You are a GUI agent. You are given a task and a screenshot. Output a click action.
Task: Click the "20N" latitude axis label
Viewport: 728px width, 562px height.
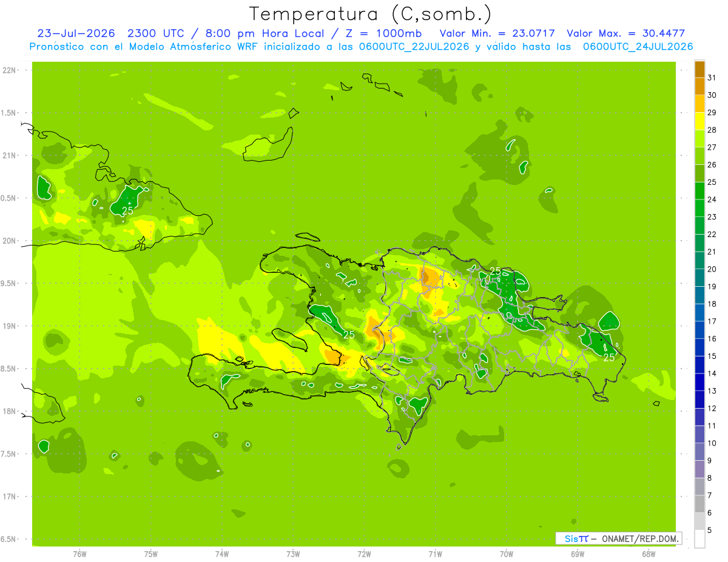point(8,241)
